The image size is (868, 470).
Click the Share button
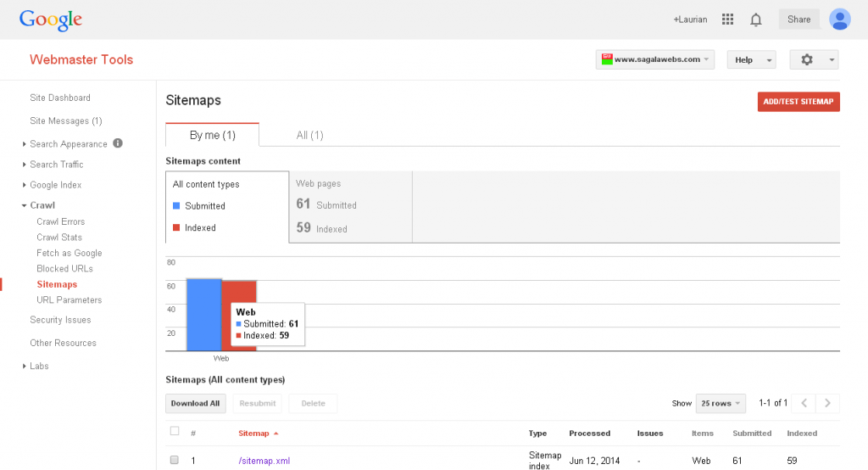coord(798,20)
